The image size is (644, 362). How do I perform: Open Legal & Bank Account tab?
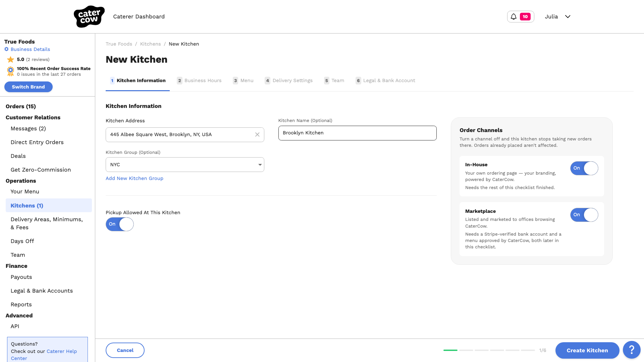point(385,80)
